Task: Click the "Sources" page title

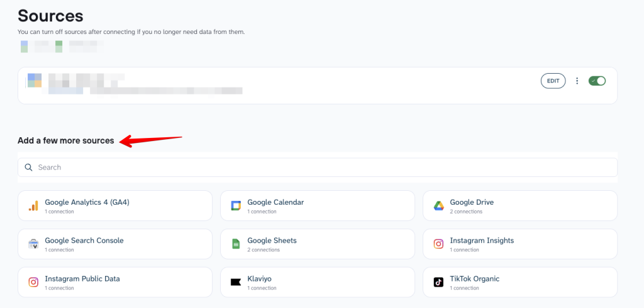Action: (x=50, y=16)
